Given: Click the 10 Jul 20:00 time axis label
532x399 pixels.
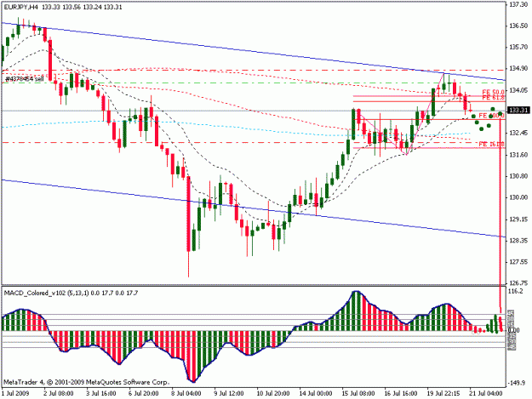Looking at the screenshot, I should click(x=272, y=394).
